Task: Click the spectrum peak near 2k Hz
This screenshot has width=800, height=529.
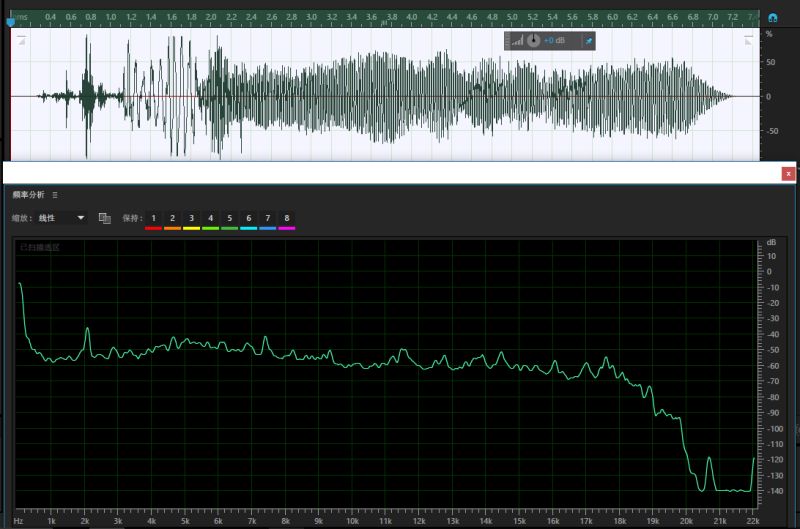Action: pyautogui.click(x=87, y=329)
